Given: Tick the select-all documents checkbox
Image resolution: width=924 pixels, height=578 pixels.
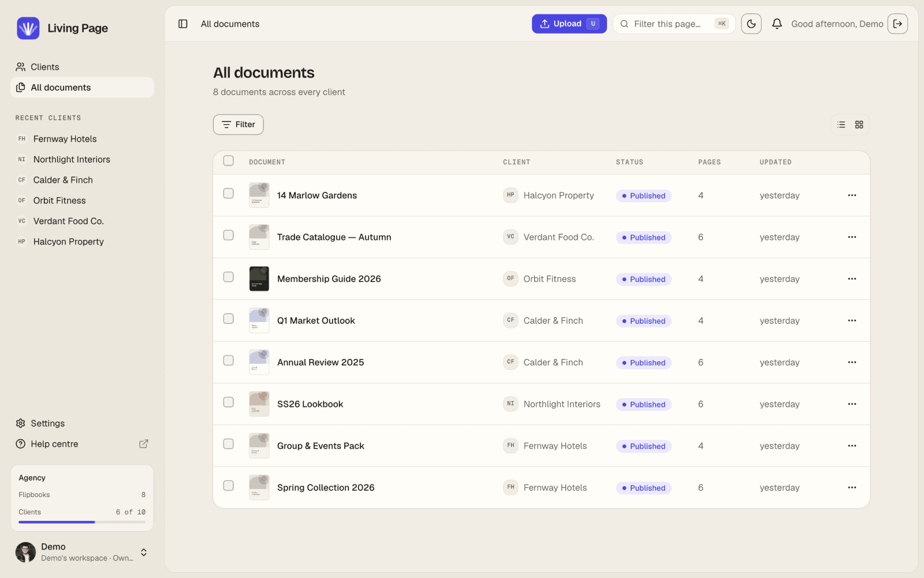Looking at the screenshot, I should [x=229, y=161].
